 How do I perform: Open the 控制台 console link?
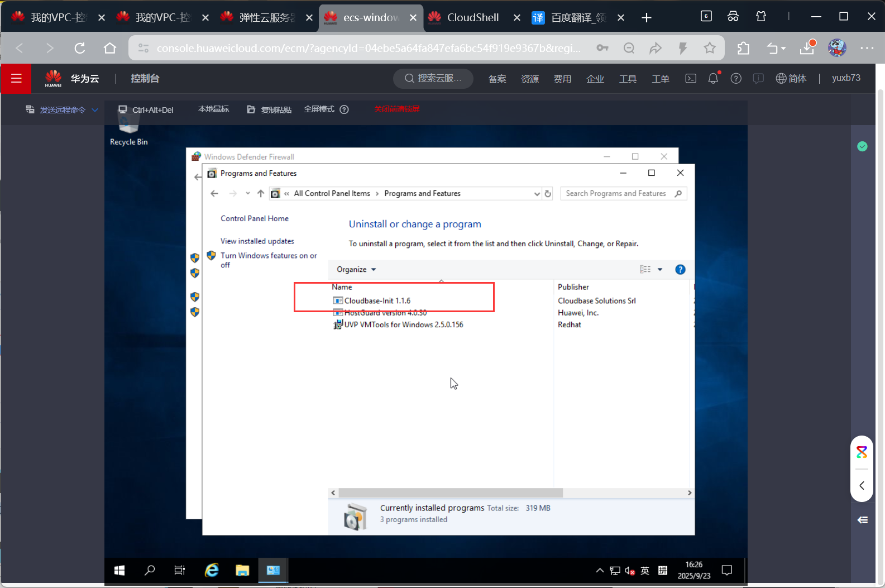click(145, 78)
